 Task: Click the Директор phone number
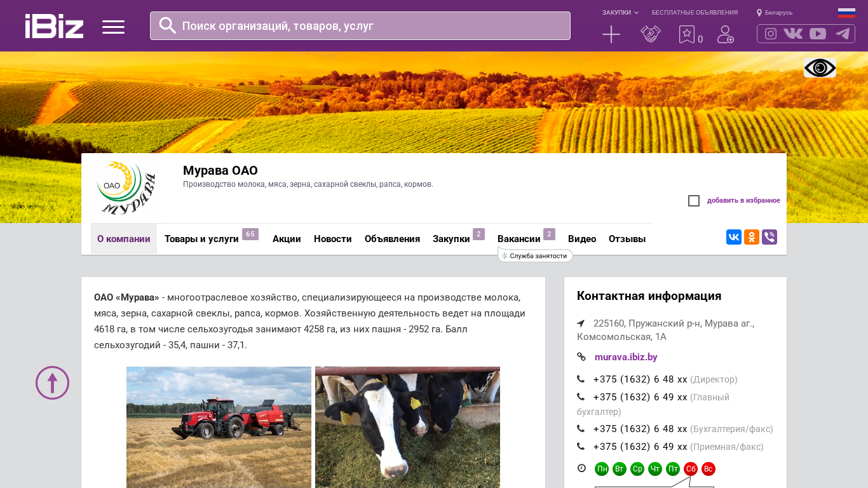641,379
